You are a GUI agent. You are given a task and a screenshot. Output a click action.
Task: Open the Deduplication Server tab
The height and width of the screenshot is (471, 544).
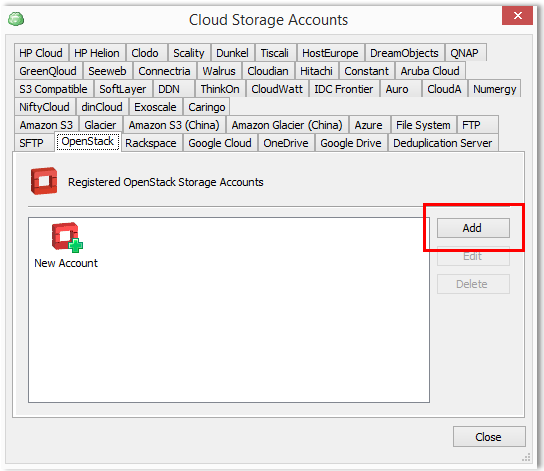(x=442, y=143)
